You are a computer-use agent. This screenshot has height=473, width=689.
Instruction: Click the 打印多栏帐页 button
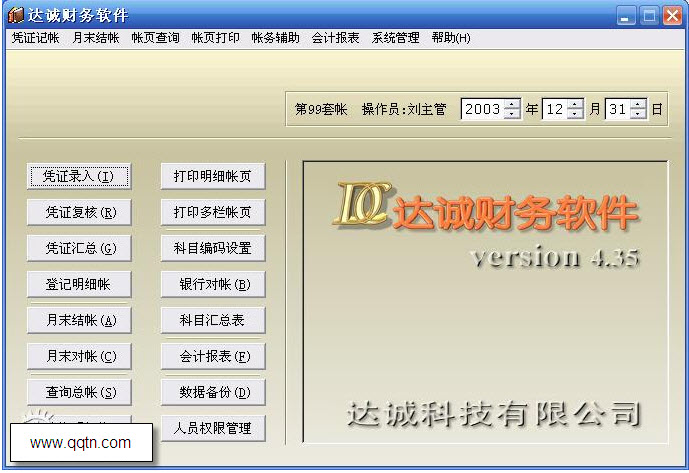tap(213, 213)
